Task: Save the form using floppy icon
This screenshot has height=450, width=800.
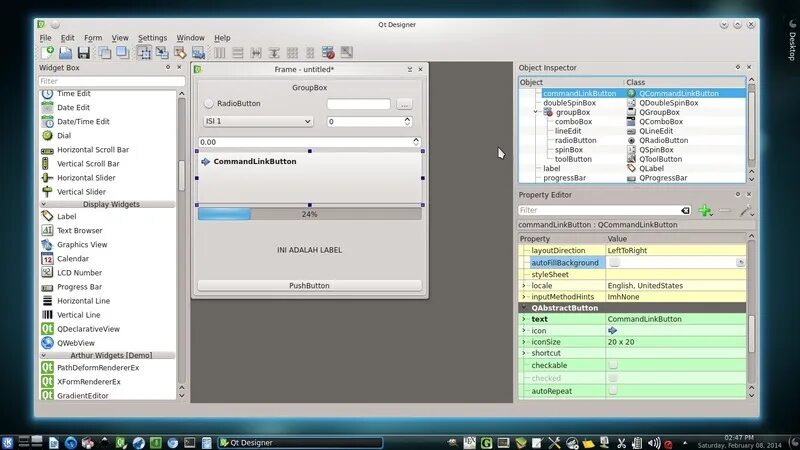Action: pyautogui.click(x=84, y=52)
